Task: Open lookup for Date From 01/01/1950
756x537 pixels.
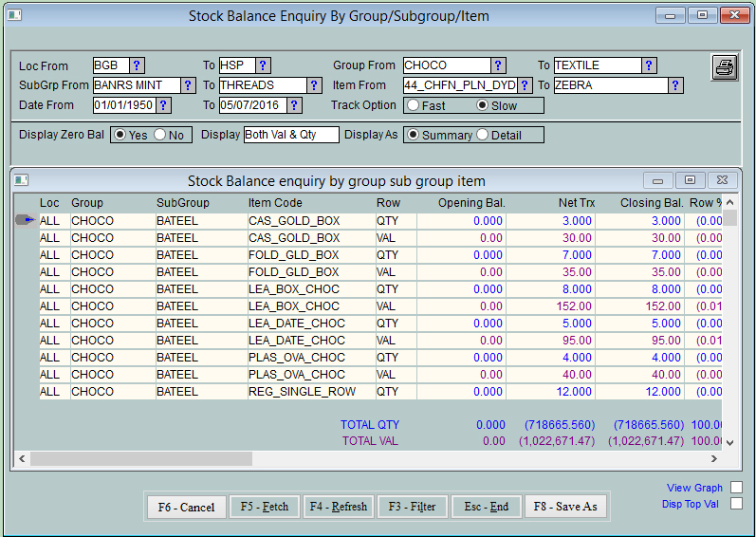Action: pos(162,105)
